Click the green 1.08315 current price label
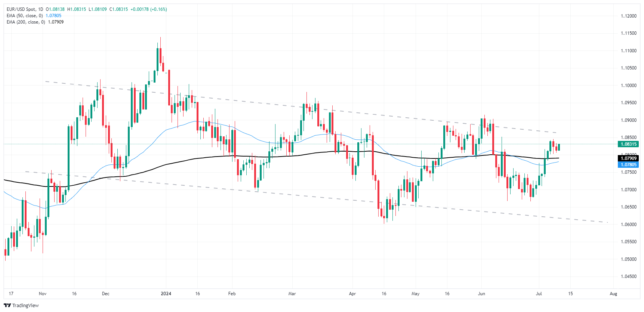Image resolution: width=644 pixels, height=312 pixels. point(629,144)
